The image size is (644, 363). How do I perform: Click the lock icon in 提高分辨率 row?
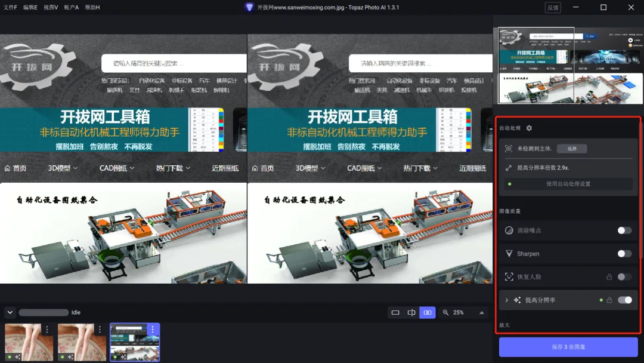click(x=609, y=300)
